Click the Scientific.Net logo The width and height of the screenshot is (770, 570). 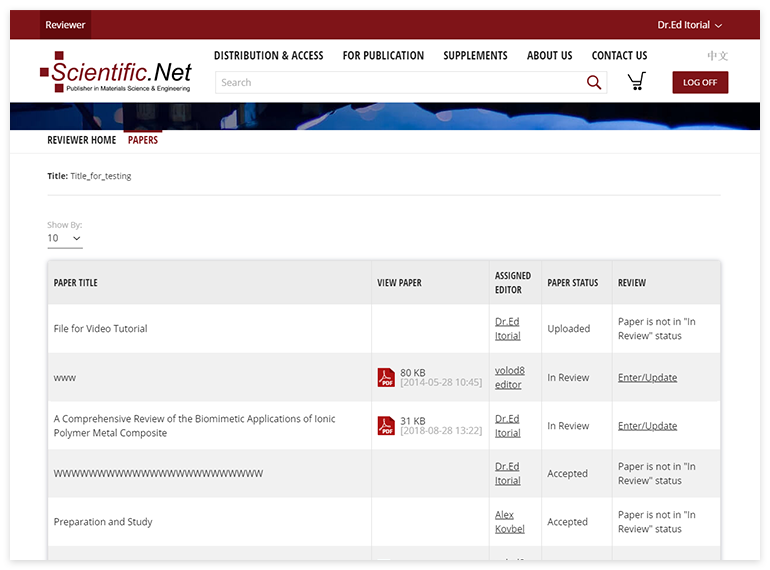115,73
